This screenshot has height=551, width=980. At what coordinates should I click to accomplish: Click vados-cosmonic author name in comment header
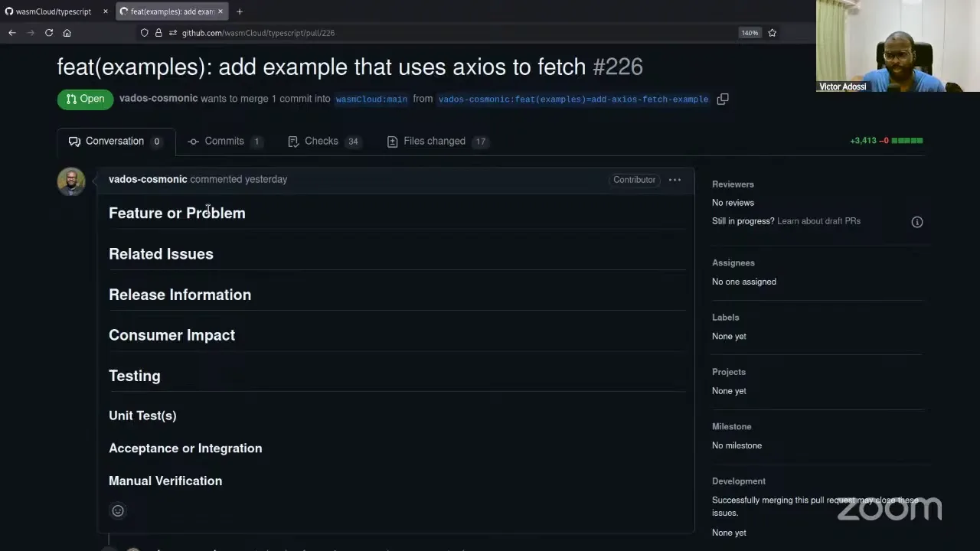click(x=148, y=179)
